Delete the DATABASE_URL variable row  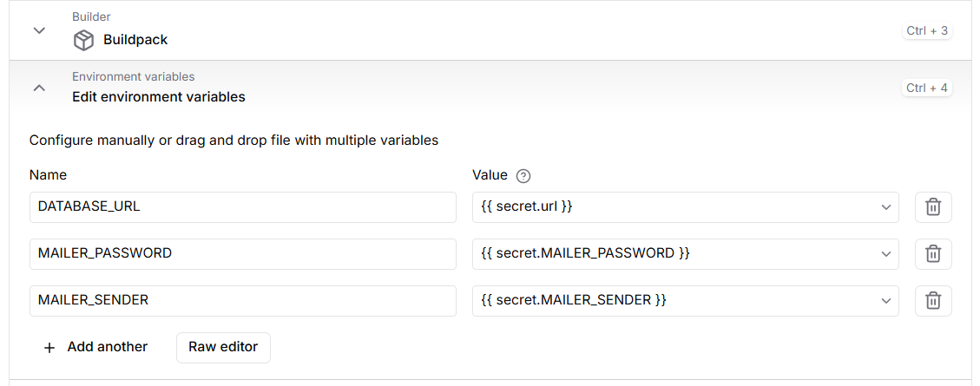(x=933, y=207)
